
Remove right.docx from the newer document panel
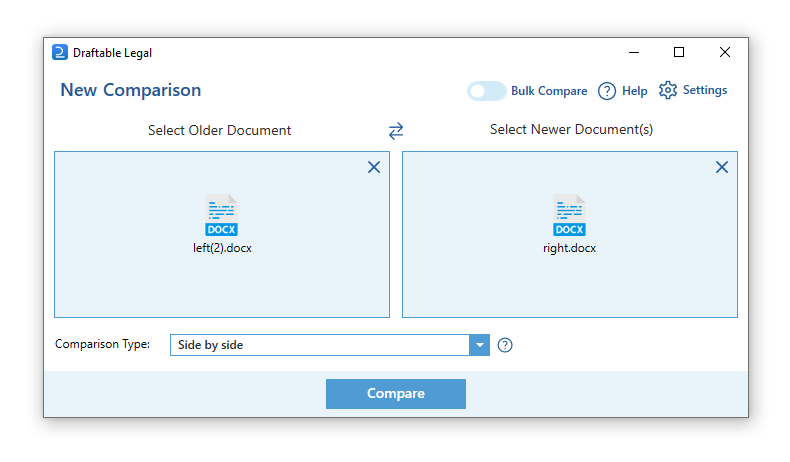pos(722,167)
